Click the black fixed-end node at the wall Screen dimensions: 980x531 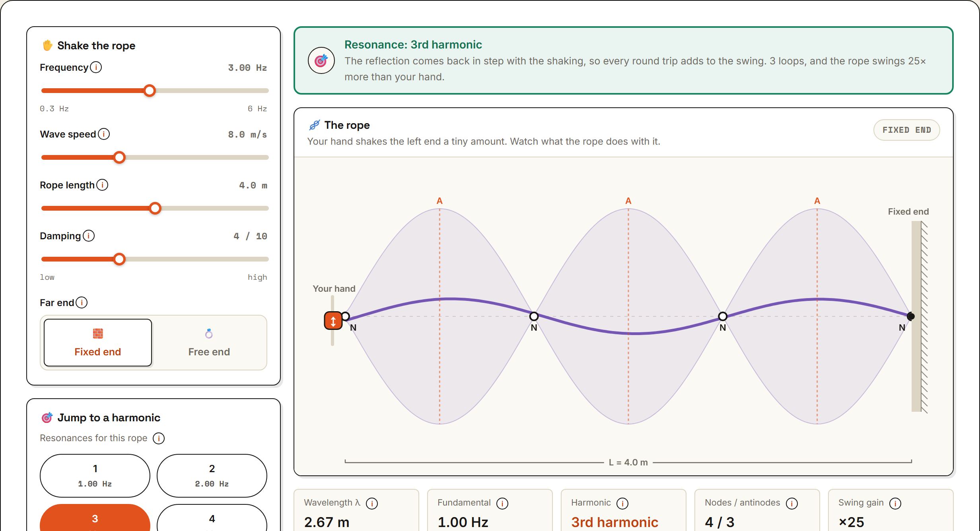911,316
